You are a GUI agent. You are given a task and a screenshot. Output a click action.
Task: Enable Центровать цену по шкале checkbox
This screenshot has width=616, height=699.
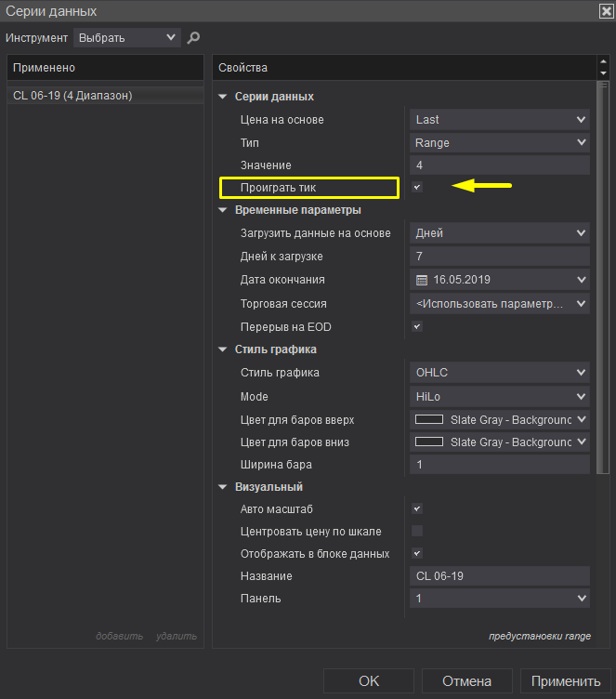point(417,532)
